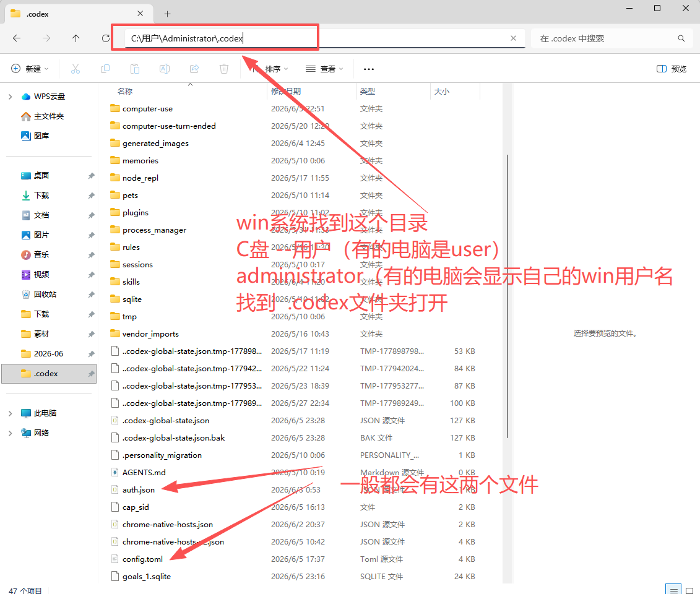Click the Cut scissors icon in toolbar
This screenshot has width=700, height=594.
[x=76, y=69]
